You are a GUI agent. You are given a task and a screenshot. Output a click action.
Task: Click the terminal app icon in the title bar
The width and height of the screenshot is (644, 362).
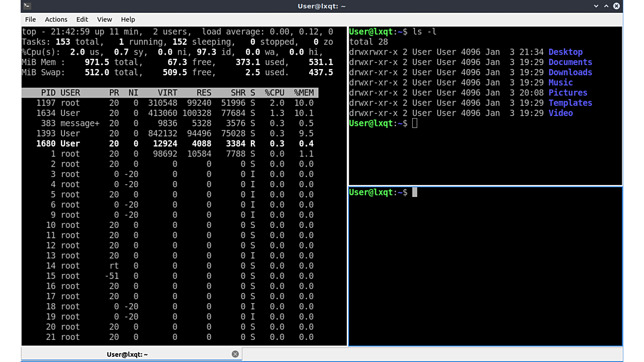27,6
